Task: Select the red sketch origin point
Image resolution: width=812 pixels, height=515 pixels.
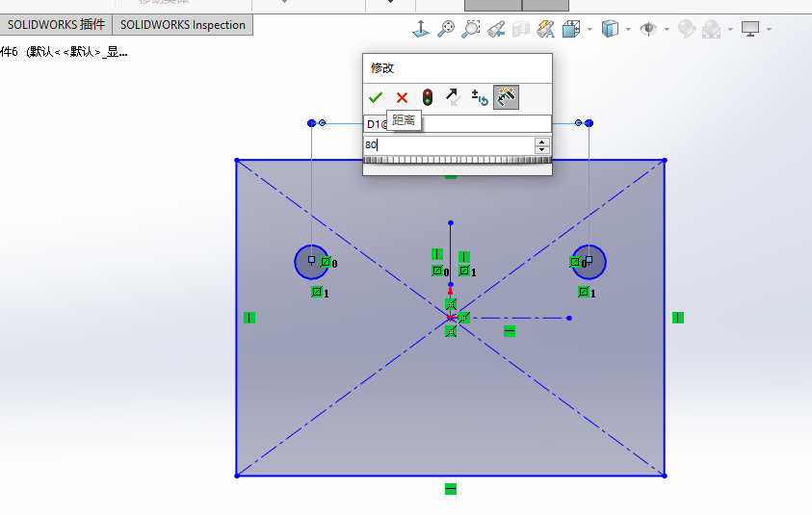Action: click(x=451, y=318)
